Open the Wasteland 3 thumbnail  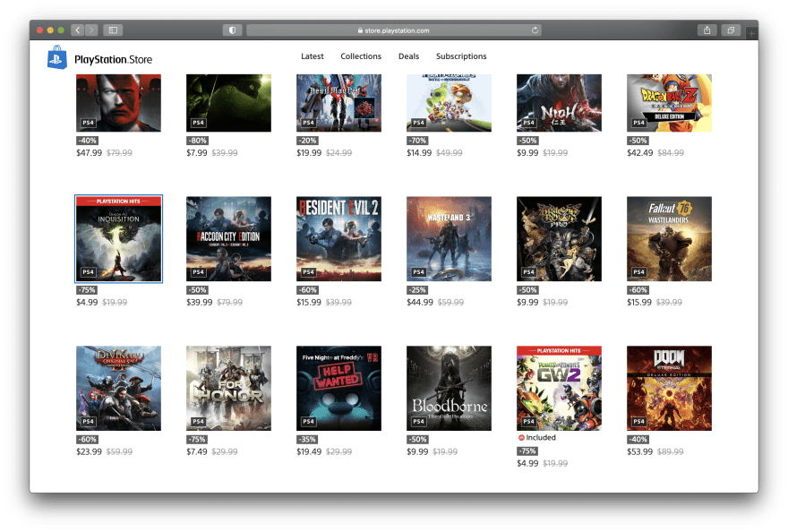click(x=449, y=239)
